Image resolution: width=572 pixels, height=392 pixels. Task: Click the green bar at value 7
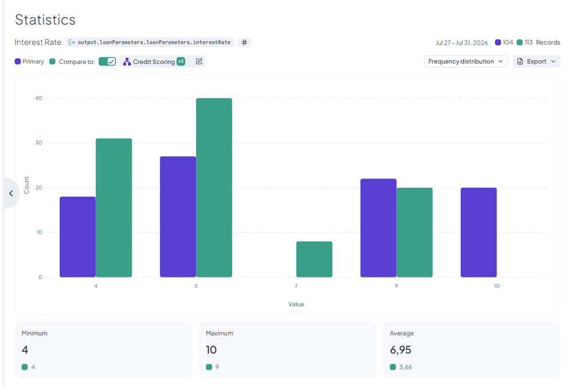(x=315, y=259)
